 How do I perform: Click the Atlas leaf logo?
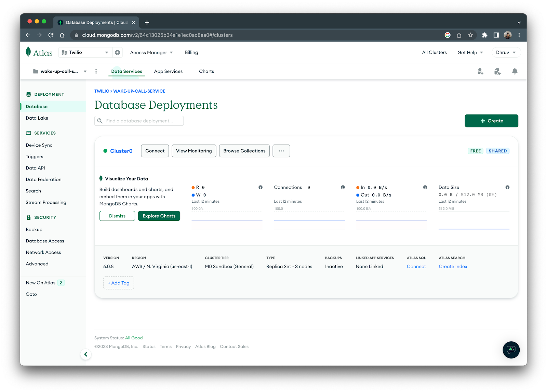click(x=39, y=52)
